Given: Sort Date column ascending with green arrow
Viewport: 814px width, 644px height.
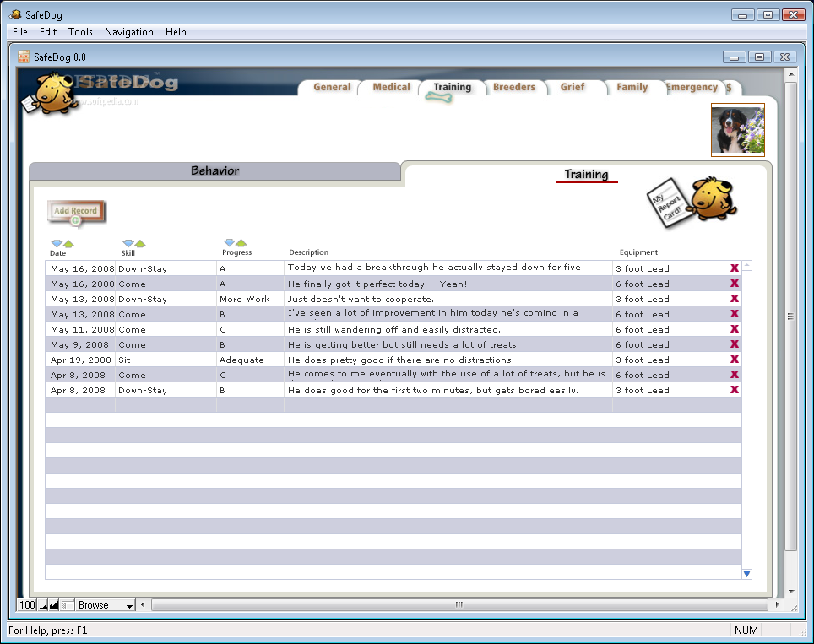Looking at the screenshot, I should 68,243.
